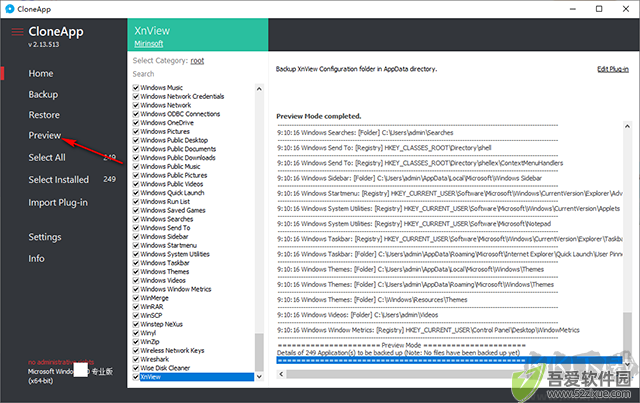Toggle XnView checkbox

(136, 376)
